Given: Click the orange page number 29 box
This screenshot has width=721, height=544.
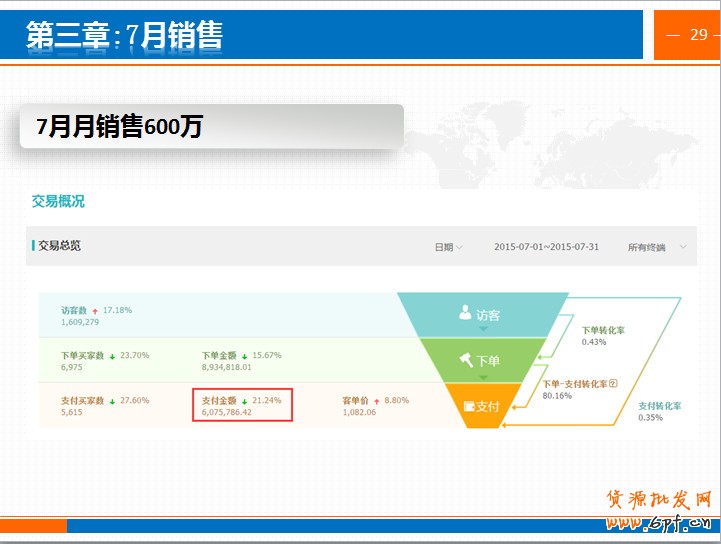Looking at the screenshot, I should (x=688, y=34).
